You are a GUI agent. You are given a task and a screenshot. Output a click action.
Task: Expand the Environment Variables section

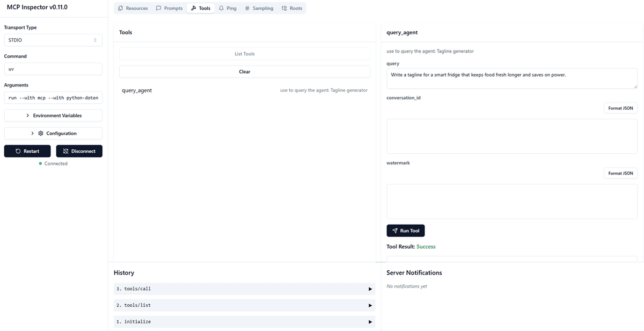click(53, 116)
